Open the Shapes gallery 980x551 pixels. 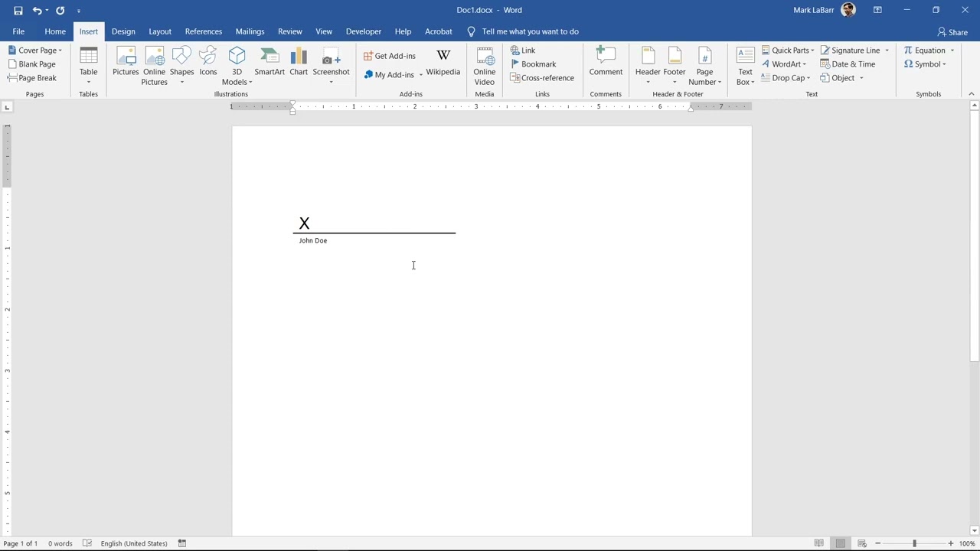click(181, 66)
